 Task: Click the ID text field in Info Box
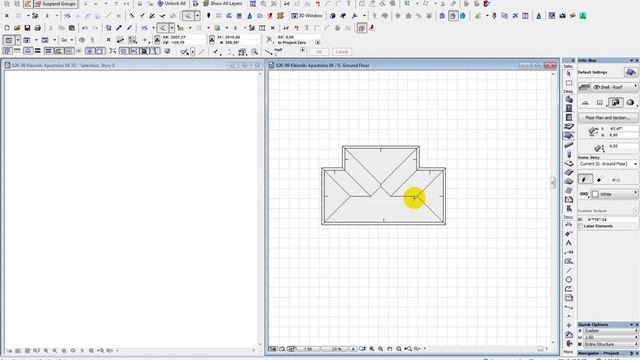point(611,220)
